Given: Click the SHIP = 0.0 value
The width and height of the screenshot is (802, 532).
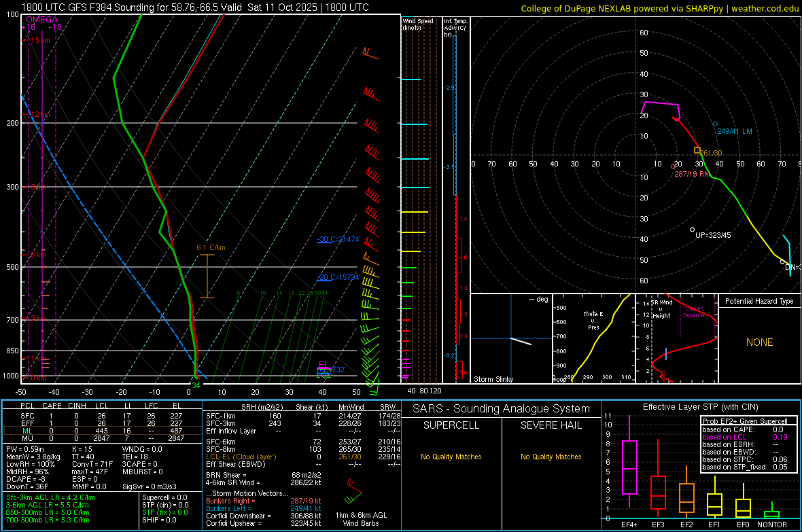Looking at the screenshot, I should tap(159, 520).
